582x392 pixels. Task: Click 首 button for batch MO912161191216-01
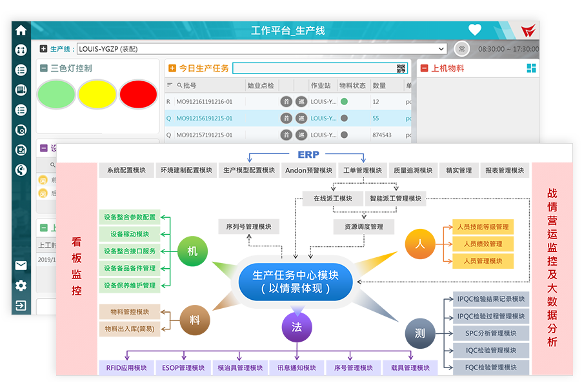[x=286, y=102]
